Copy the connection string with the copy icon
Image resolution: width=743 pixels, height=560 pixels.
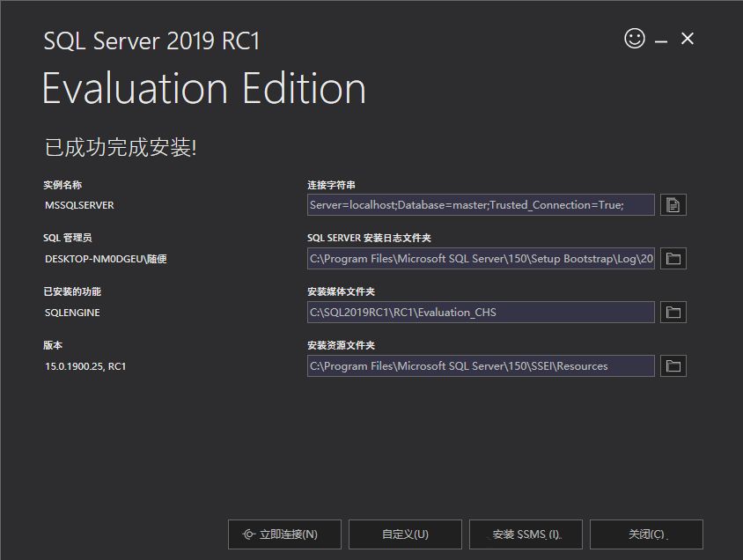coord(673,205)
